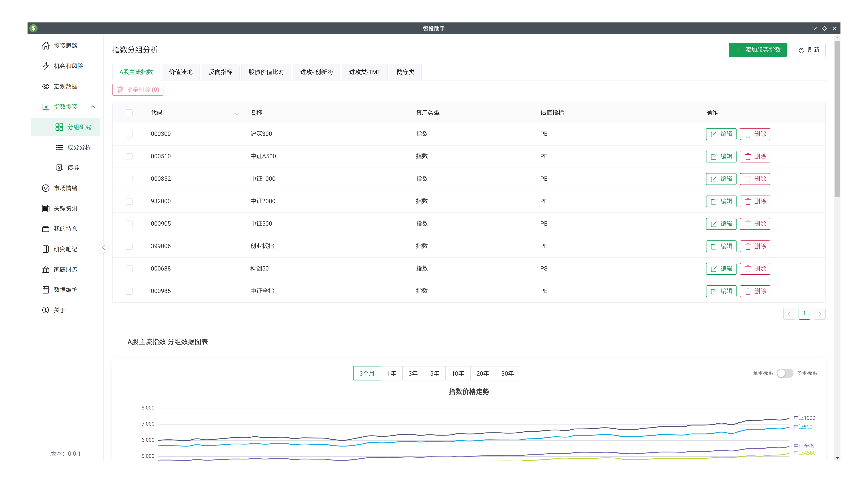
Task: Switch to the 价值洼地 tab
Action: [181, 72]
